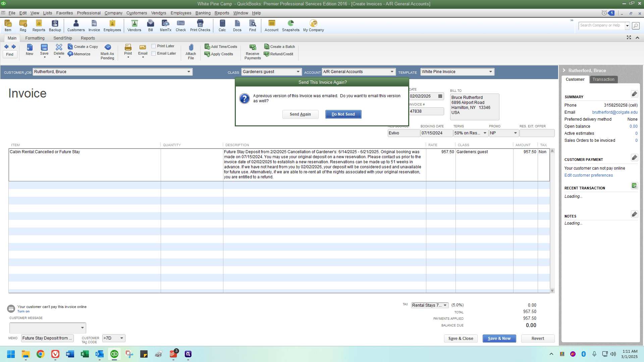The height and width of the screenshot is (362, 644).
Task: Open Outlook from the taskbar
Action: [100, 354]
